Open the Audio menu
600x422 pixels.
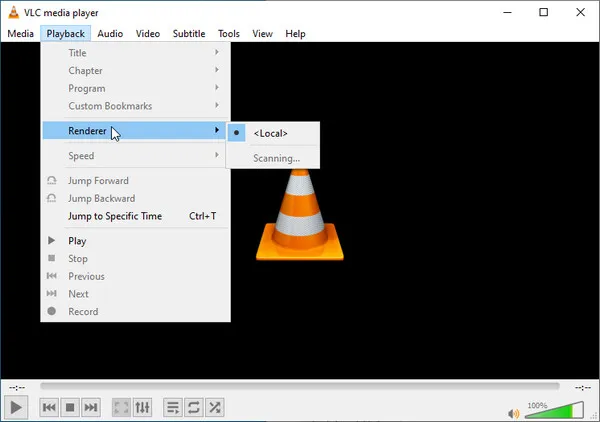[110, 33]
